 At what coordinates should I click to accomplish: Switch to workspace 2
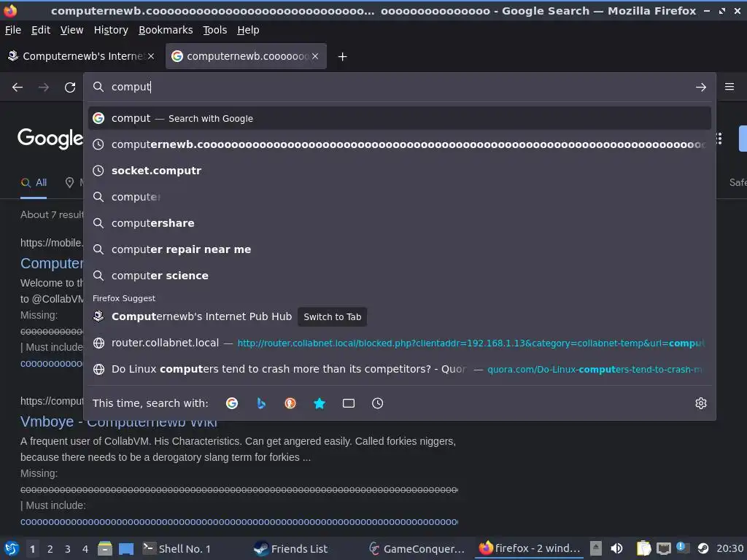(x=50, y=549)
